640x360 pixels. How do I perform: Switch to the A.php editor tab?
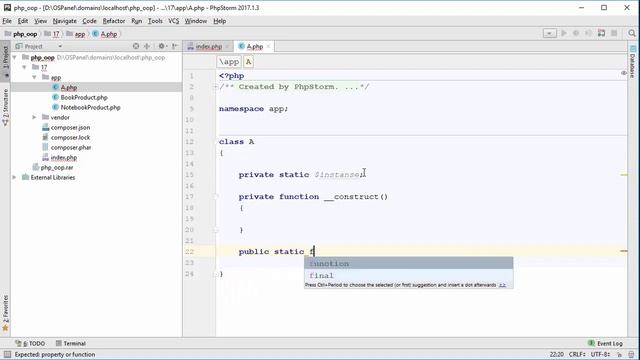click(x=254, y=47)
